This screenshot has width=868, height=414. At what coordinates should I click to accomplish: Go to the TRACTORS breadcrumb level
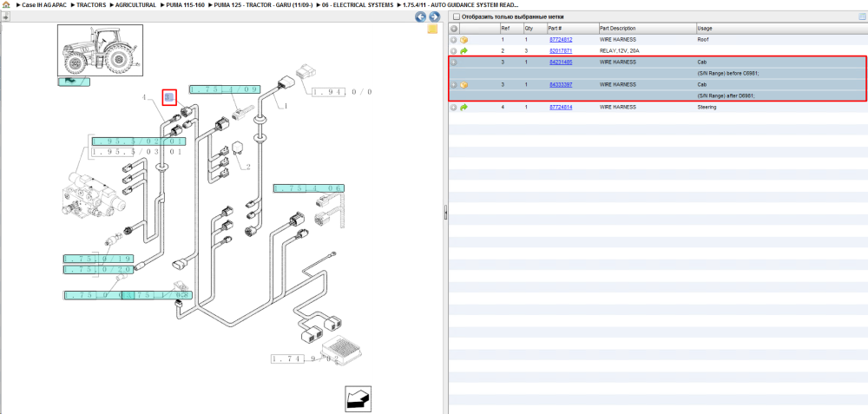(x=91, y=4)
